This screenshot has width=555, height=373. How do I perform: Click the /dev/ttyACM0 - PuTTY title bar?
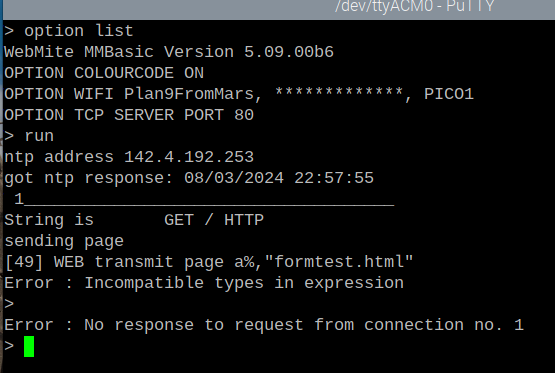(x=279, y=9)
